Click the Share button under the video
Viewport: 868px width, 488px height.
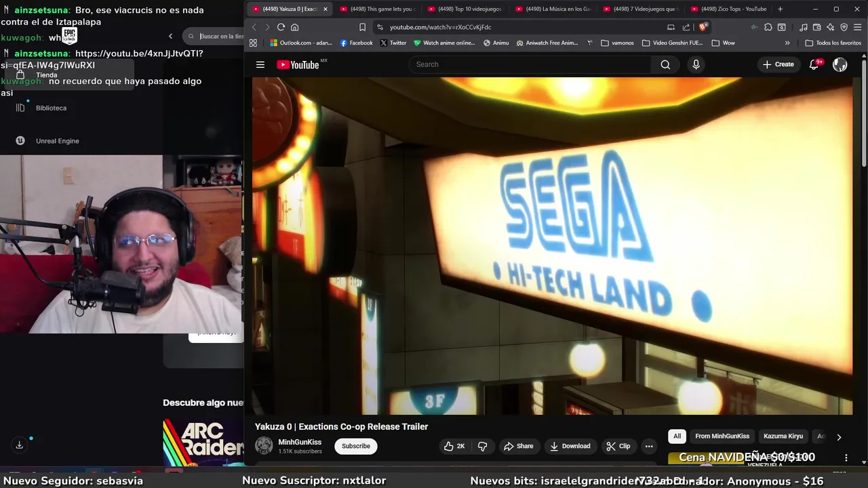point(518,446)
